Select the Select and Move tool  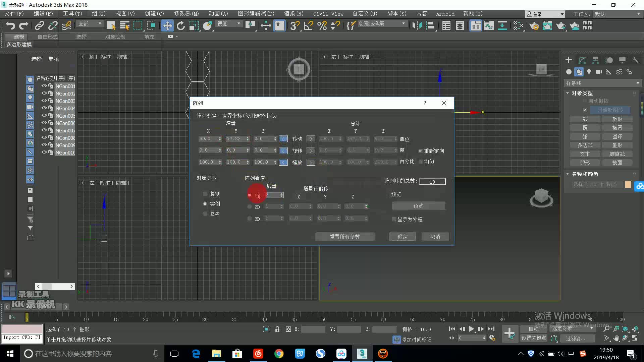pos(167,25)
